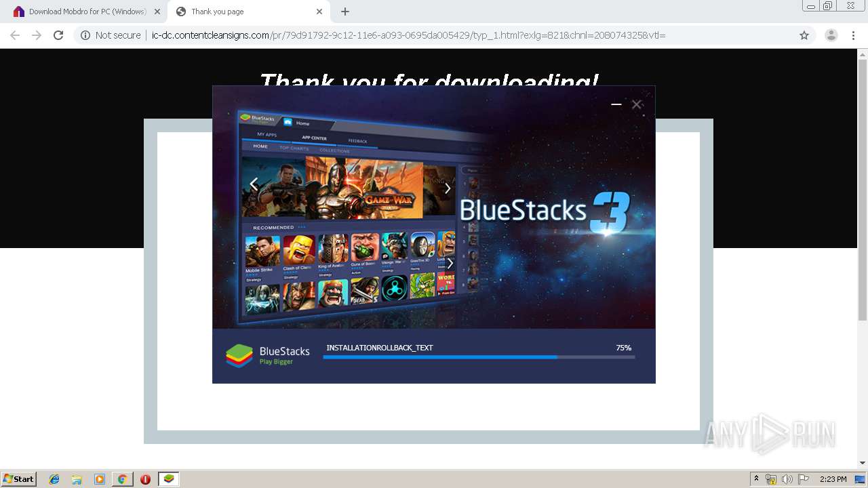The width and height of the screenshot is (868, 488).
Task: Reload the current page
Action: (x=58, y=35)
